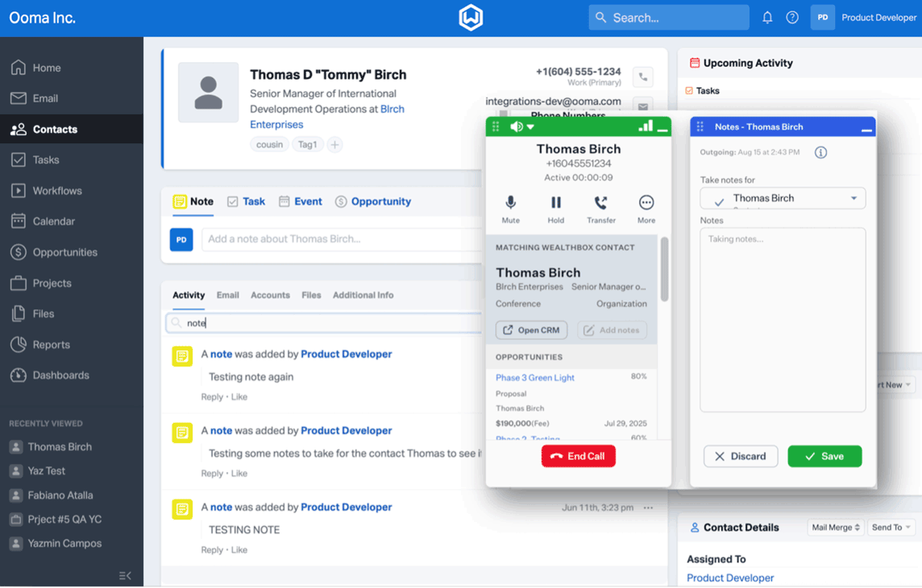This screenshot has width=922, height=588.
Task: End the call with Thomas Birch
Action: tap(578, 456)
